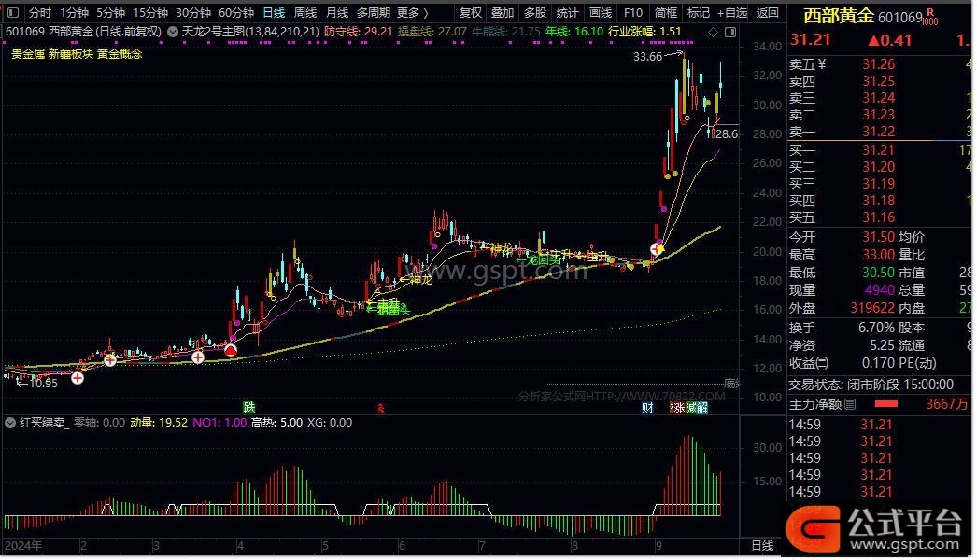Image resolution: width=977 pixels, height=560 pixels.
Task: Click the red 主力净额 flow bar
Action: (x=885, y=404)
